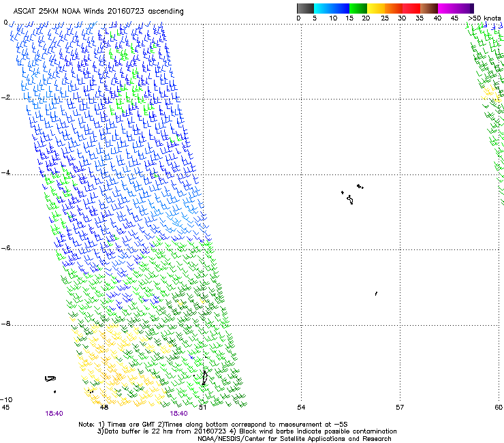Image resolution: width=504 pixels, height=443 pixels.
Task: Click the '>50 knots' legend label
Action: tap(484, 18)
